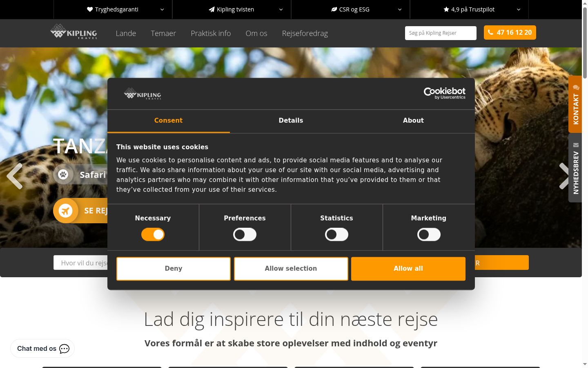Open the Rejseforedrag menu item

click(305, 34)
